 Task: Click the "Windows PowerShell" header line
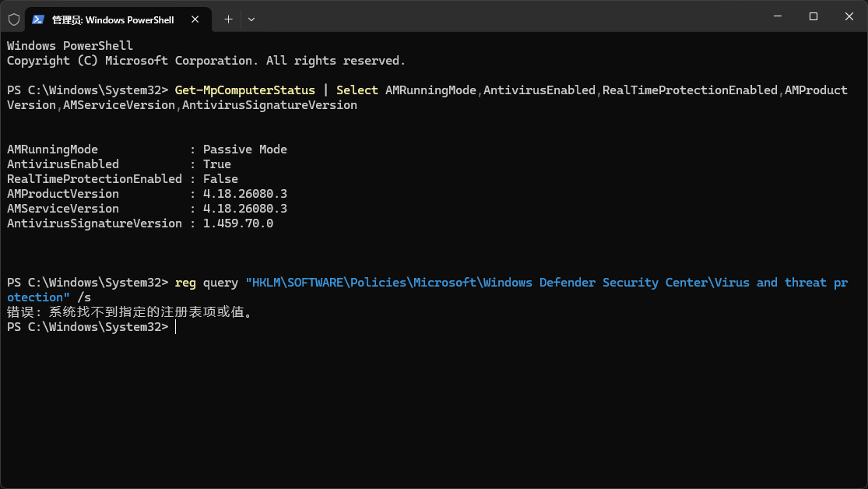70,46
